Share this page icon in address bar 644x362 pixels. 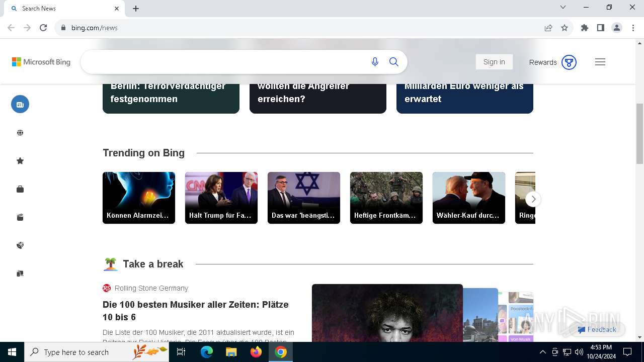pyautogui.click(x=548, y=28)
